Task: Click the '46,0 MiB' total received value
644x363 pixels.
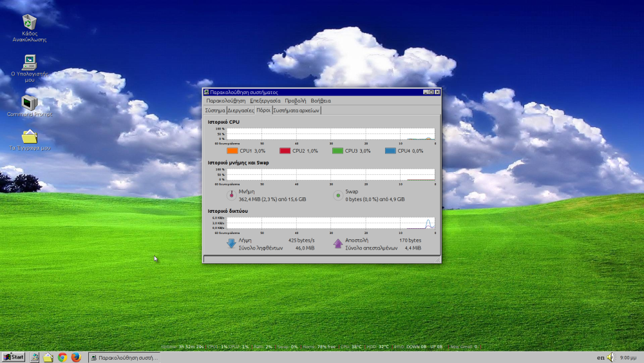Action: coord(305,248)
